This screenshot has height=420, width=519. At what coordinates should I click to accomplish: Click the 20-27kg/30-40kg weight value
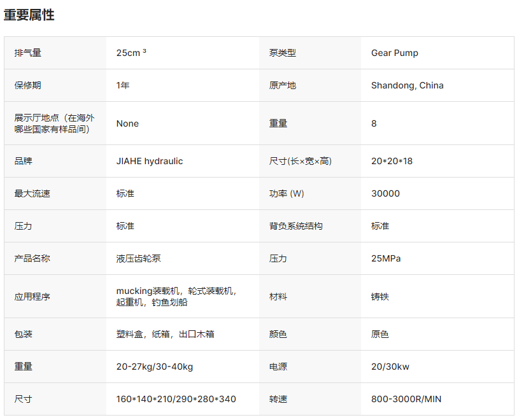click(154, 367)
